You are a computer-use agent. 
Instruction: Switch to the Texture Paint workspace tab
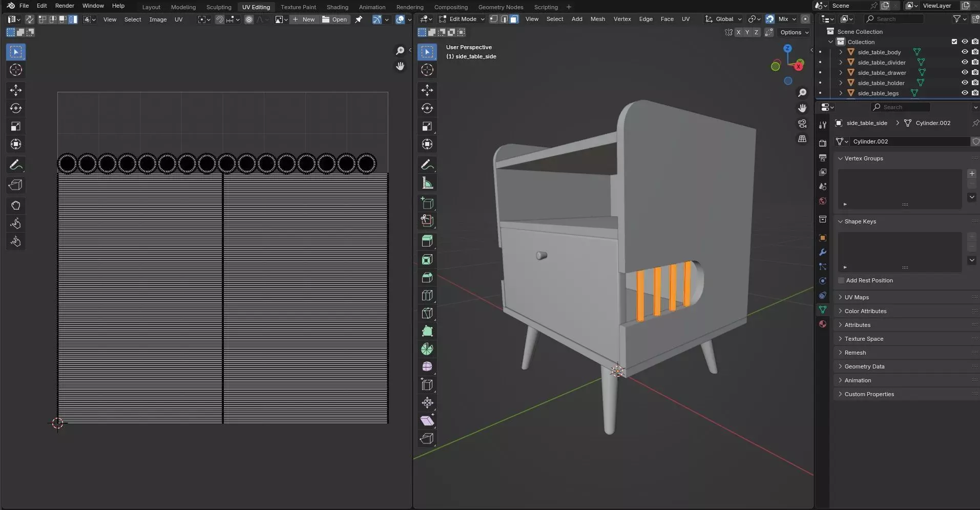click(x=298, y=7)
